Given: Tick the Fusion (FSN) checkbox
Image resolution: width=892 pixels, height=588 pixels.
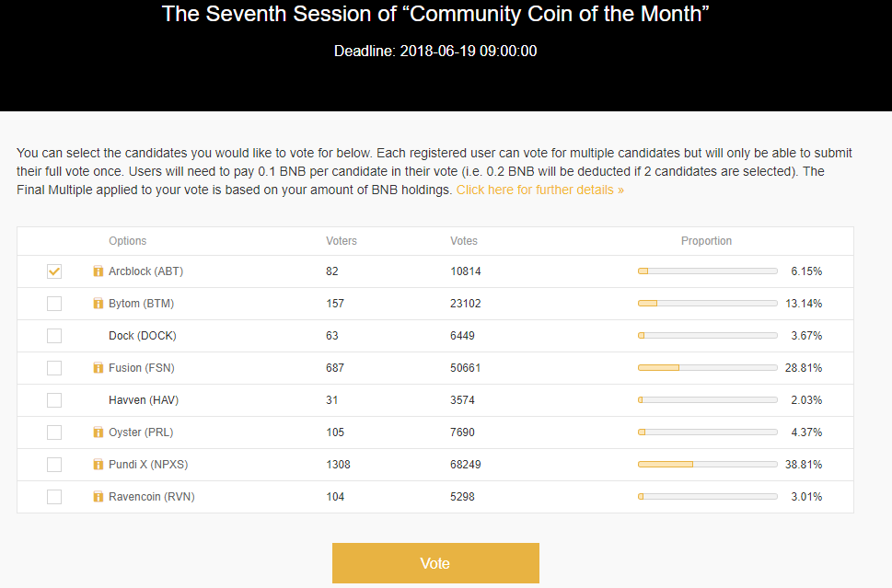Looking at the screenshot, I should [x=54, y=368].
